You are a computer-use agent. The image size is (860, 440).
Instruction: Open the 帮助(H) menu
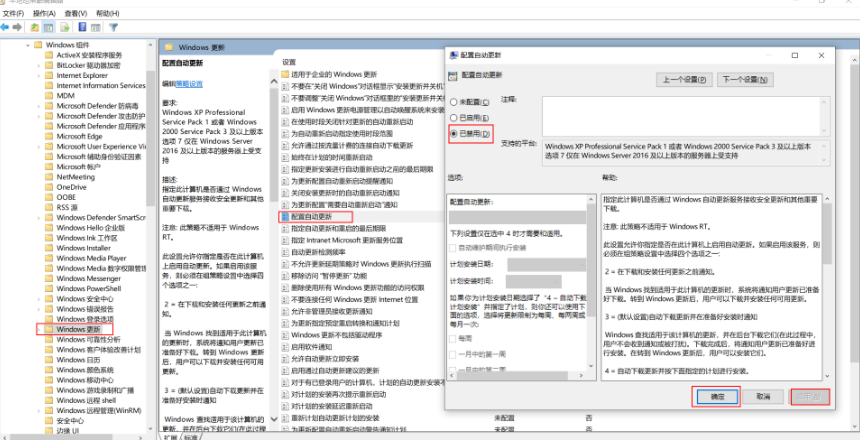(107, 13)
